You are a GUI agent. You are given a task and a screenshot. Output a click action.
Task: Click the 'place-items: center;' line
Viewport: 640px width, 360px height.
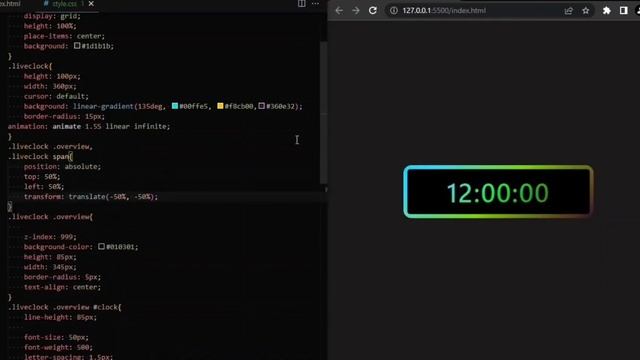64,36
